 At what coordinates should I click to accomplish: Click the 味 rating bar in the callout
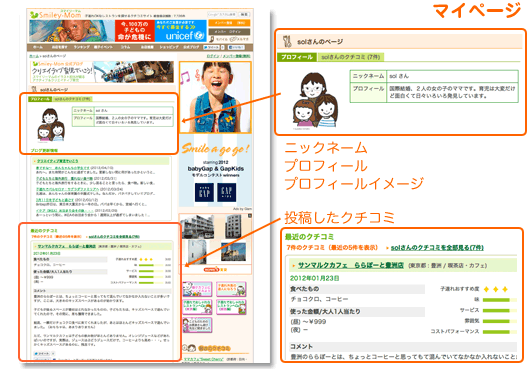point(500,300)
